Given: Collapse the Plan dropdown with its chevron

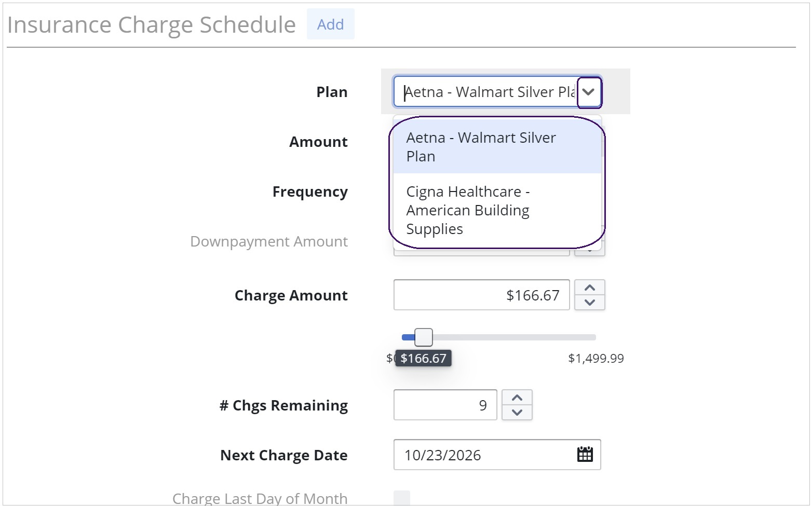Looking at the screenshot, I should [x=589, y=92].
